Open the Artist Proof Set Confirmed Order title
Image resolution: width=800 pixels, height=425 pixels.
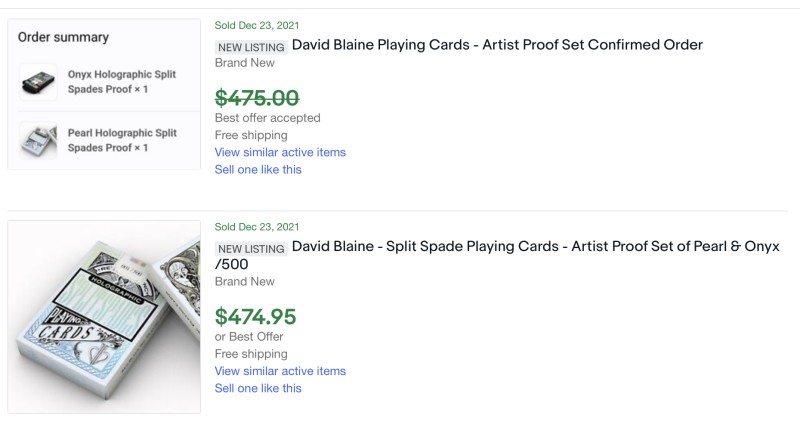[497, 45]
